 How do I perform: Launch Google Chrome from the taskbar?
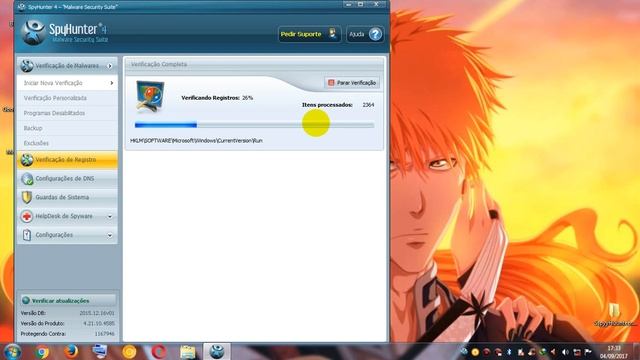click(x=42, y=352)
